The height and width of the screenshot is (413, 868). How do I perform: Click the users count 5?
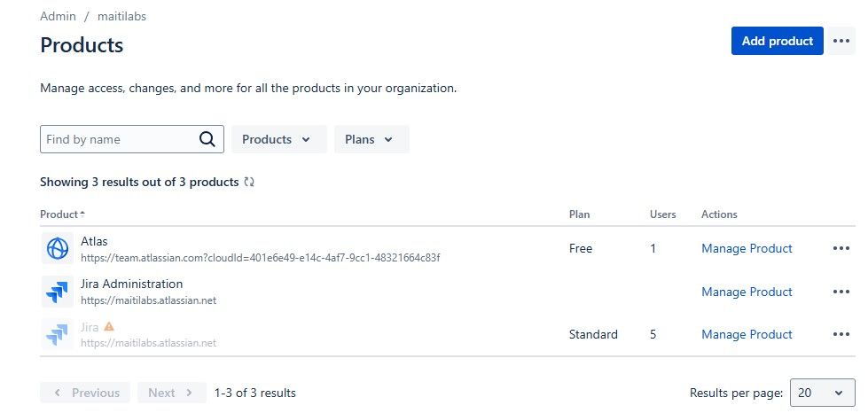click(653, 334)
